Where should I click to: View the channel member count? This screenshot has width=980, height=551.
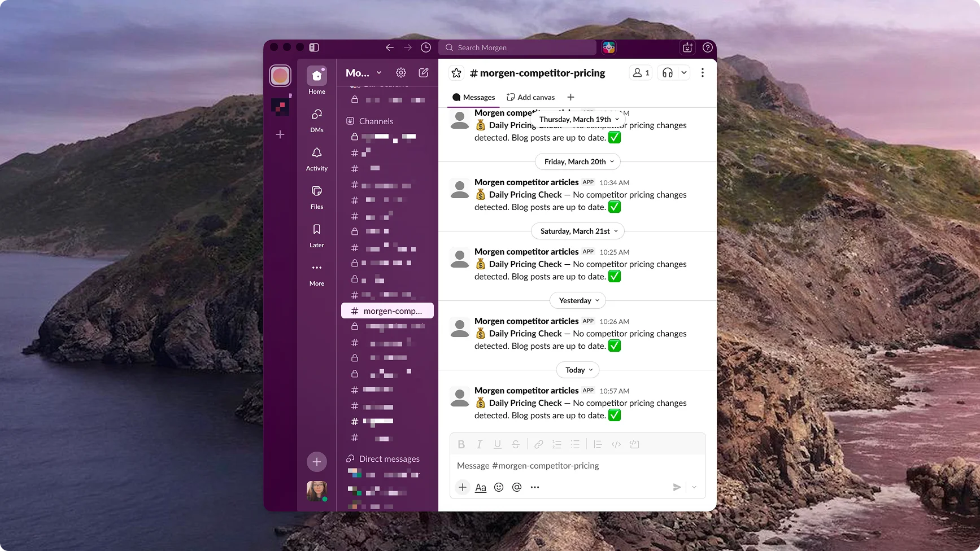tap(640, 72)
